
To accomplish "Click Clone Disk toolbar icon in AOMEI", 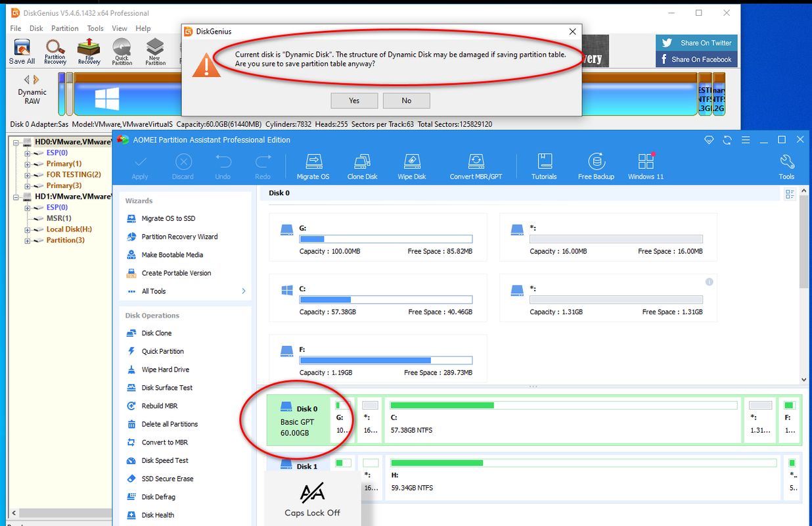I will (x=362, y=167).
